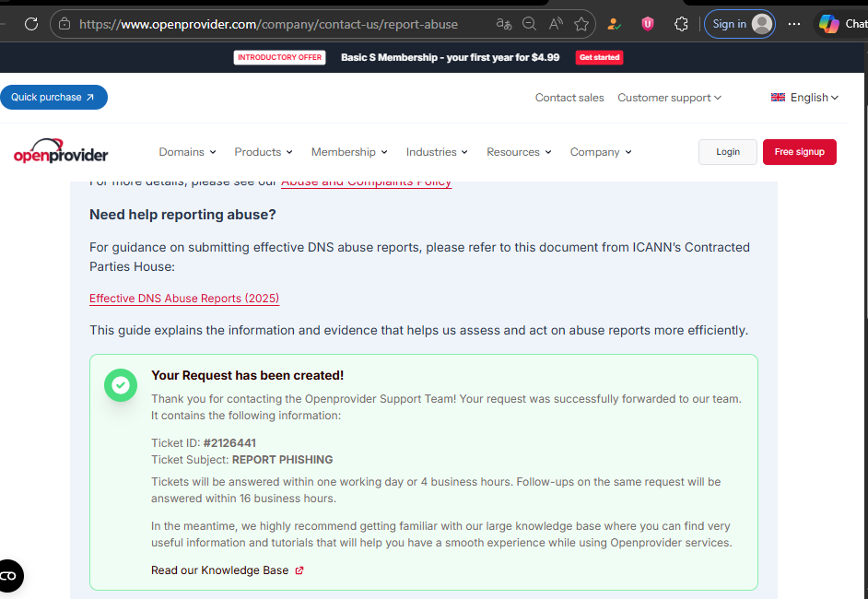Expand the Products menu
This screenshot has width=868, height=599.
264,152
